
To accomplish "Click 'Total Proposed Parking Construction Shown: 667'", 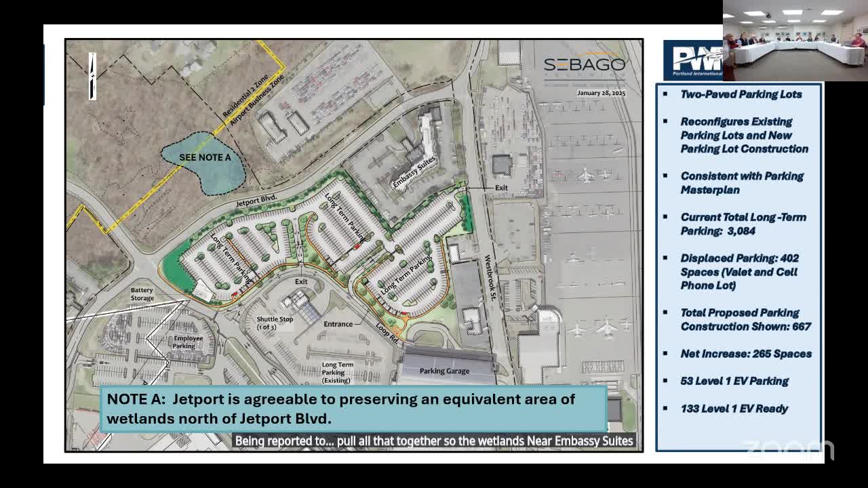I will [x=745, y=319].
